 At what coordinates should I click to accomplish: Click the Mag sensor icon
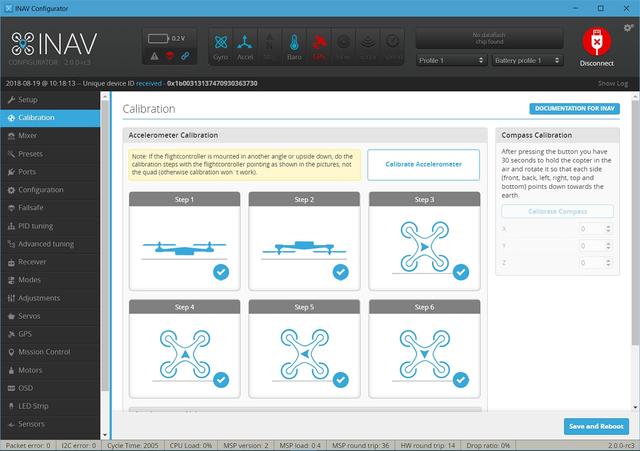click(269, 42)
